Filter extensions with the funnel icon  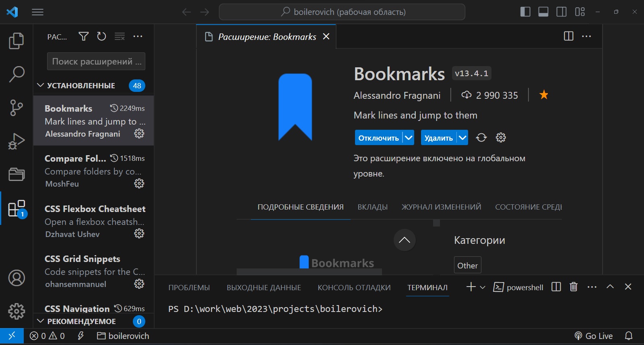(83, 37)
